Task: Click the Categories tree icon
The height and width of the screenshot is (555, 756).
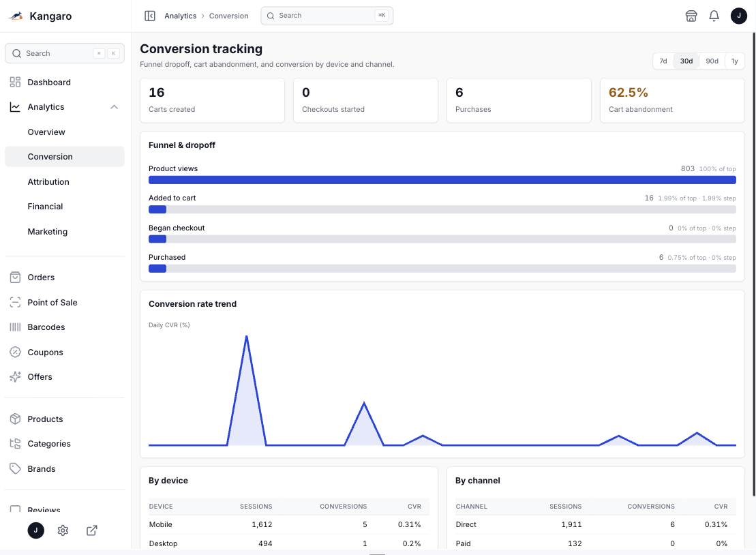Action: pos(16,444)
